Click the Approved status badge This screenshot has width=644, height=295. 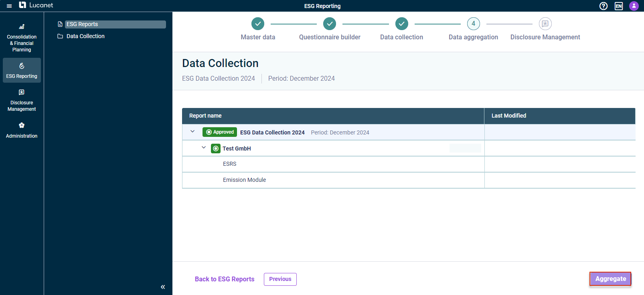pyautogui.click(x=220, y=132)
